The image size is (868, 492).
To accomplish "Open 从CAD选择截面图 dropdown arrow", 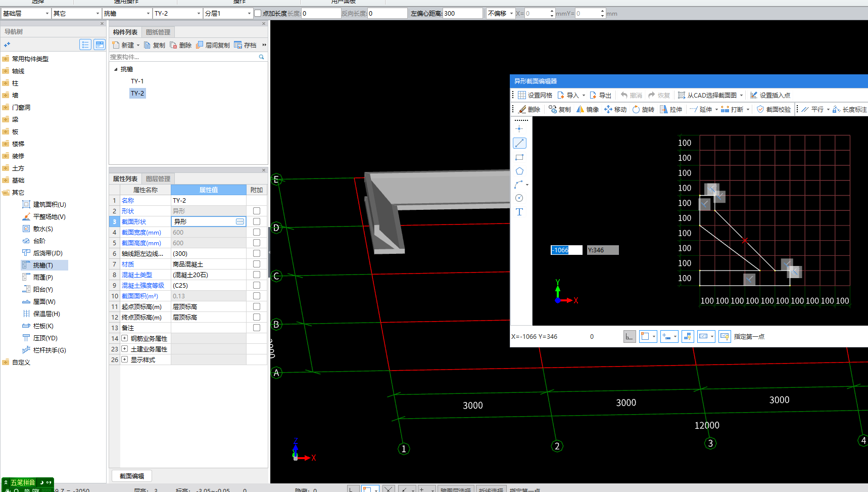I will pyautogui.click(x=742, y=95).
